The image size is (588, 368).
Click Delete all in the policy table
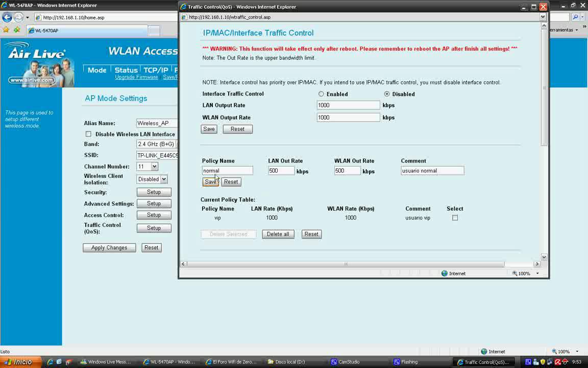(278, 234)
